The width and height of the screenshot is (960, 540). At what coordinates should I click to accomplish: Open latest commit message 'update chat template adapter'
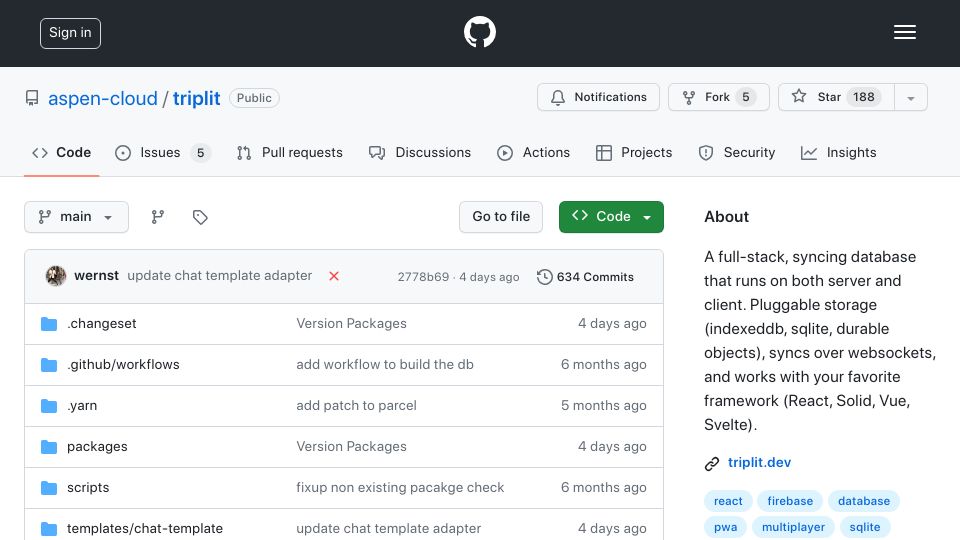(x=220, y=276)
